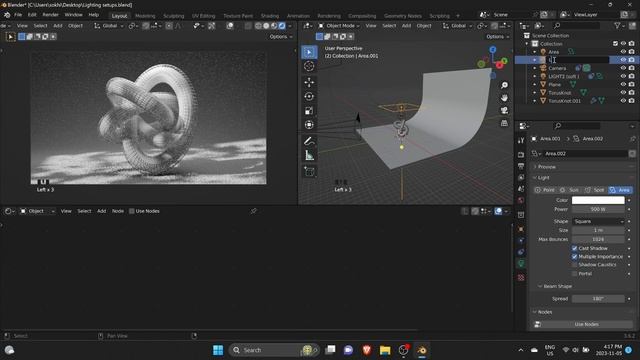
Task: Open the Render menu
Action: tap(51, 15)
